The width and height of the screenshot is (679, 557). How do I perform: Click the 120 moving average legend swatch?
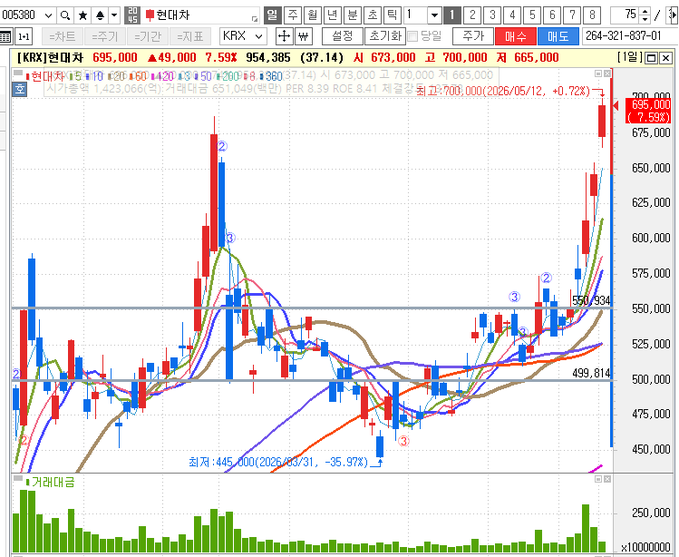pos(152,77)
